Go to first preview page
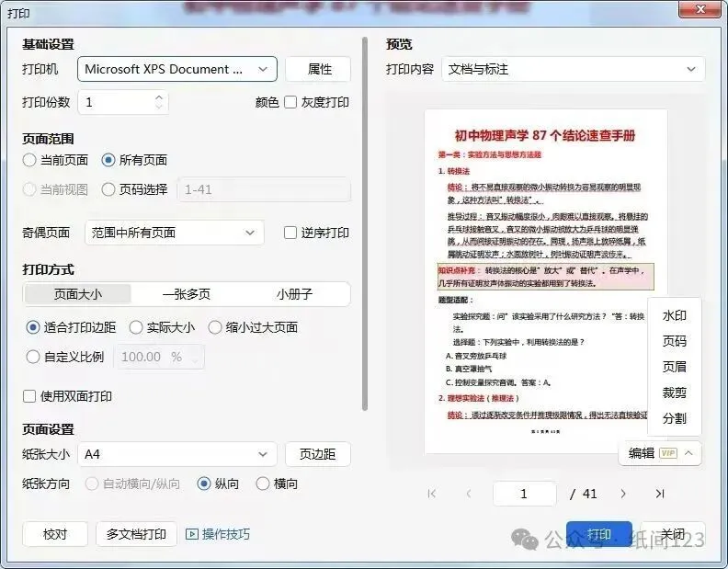This screenshot has width=728, height=569. [432, 494]
